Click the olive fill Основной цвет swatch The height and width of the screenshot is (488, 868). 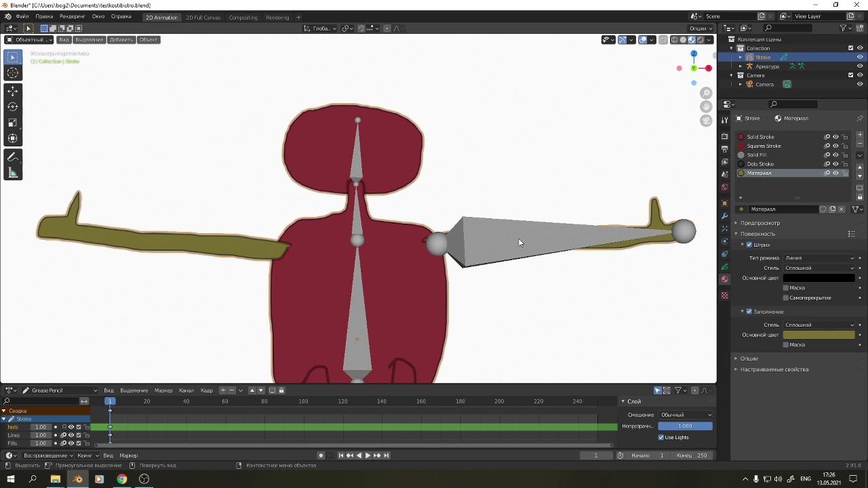click(819, 335)
